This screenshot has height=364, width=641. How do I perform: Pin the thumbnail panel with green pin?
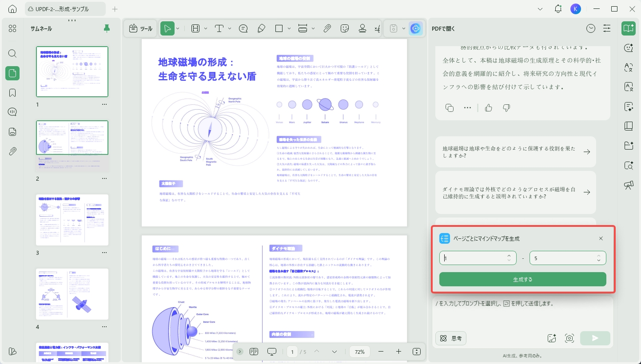tap(107, 28)
